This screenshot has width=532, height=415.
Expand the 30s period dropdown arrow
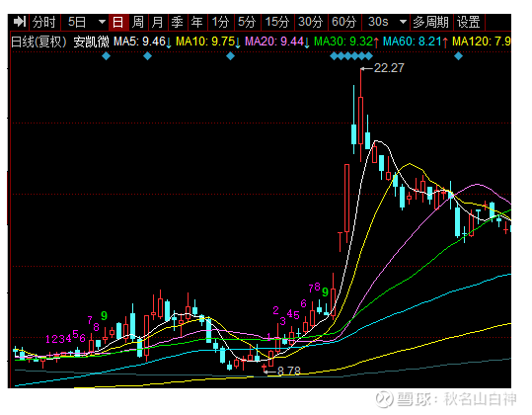tap(403, 22)
